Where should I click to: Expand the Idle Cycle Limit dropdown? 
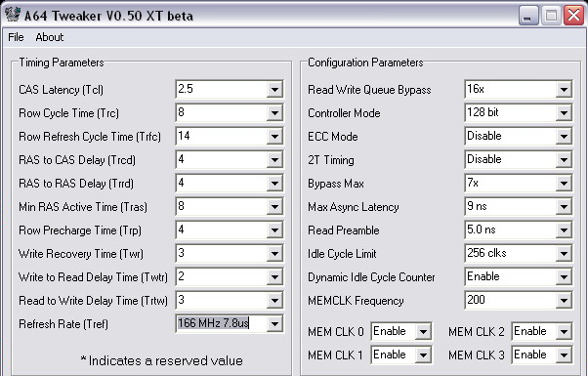[564, 253]
